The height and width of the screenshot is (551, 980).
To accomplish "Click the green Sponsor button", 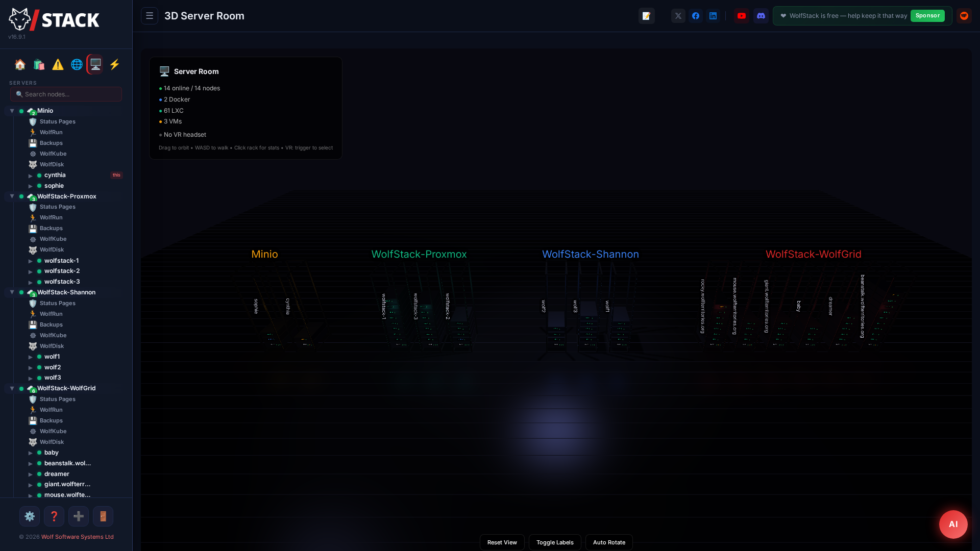I will pyautogui.click(x=927, y=16).
